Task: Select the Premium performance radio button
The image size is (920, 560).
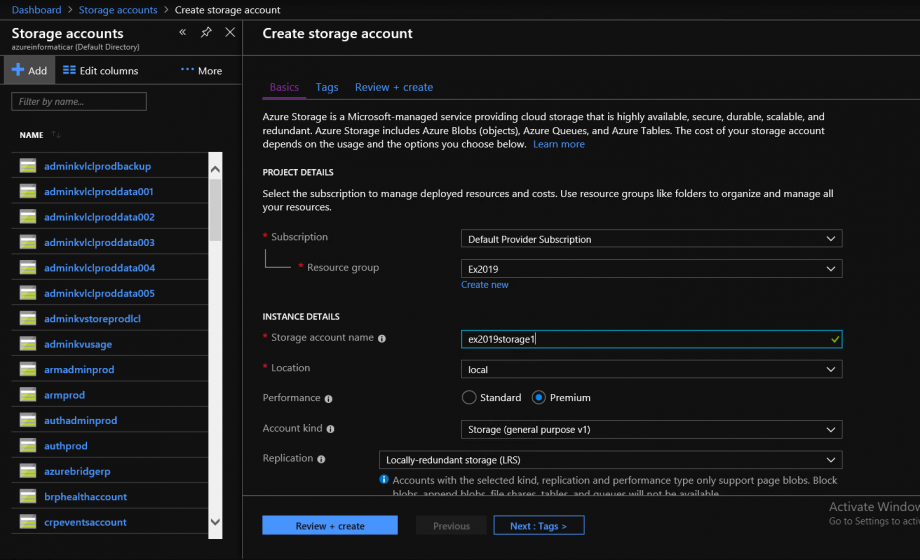Action: coord(539,398)
